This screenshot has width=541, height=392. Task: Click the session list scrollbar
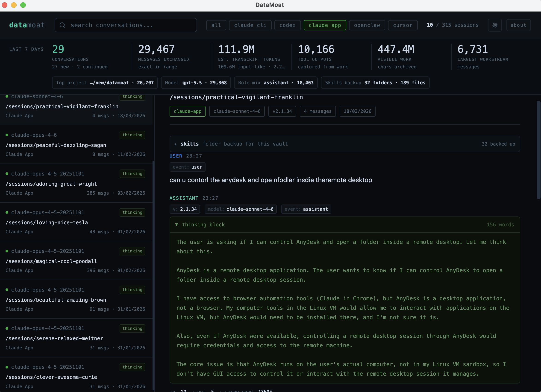point(153,275)
